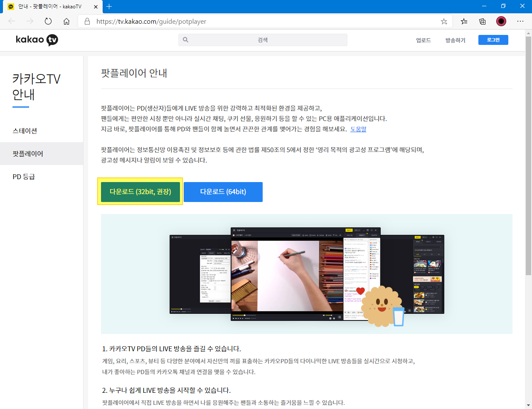Reload the page with refresh icon
This screenshot has width=532, height=409.
48,21
